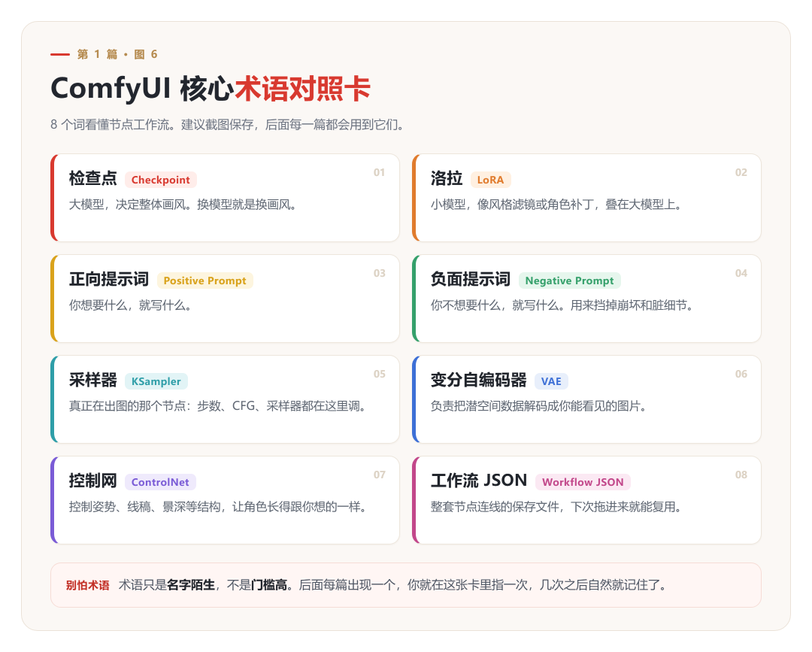Image resolution: width=812 pixels, height=652 pixels.
Task: Click the footer note beginning '术语只是名字陌生'
Action: pos(392,585)
